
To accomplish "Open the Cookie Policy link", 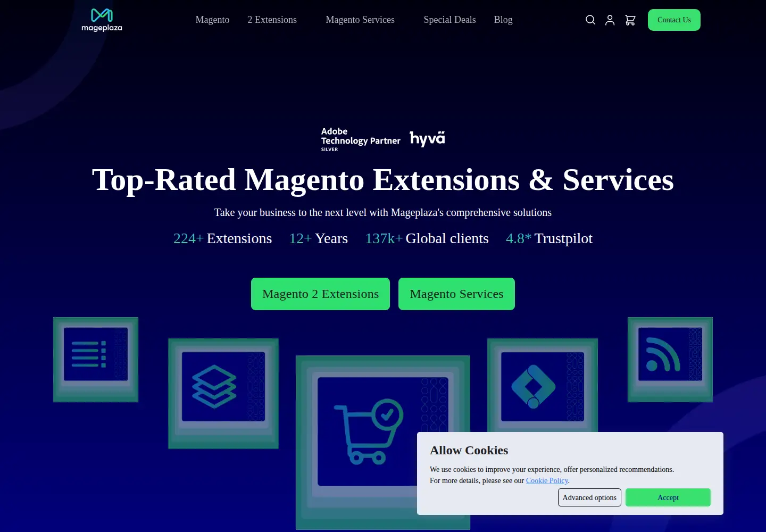I will point(547,480).
